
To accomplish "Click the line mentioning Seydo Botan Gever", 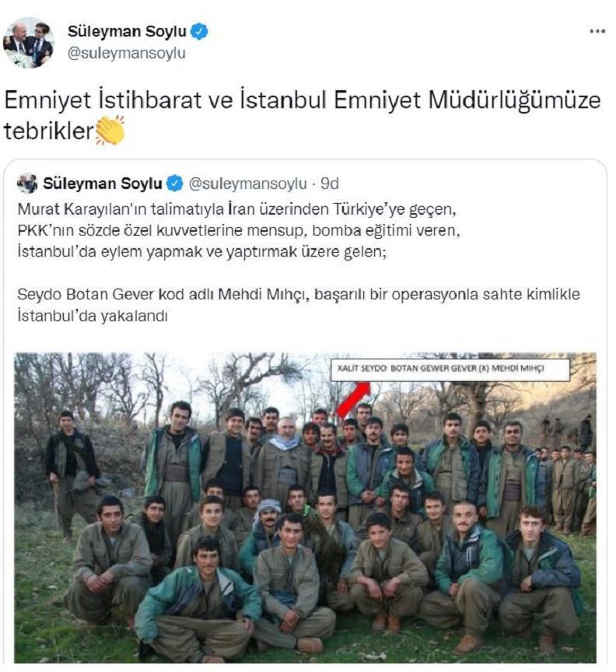I will click(x=299, y=295).
